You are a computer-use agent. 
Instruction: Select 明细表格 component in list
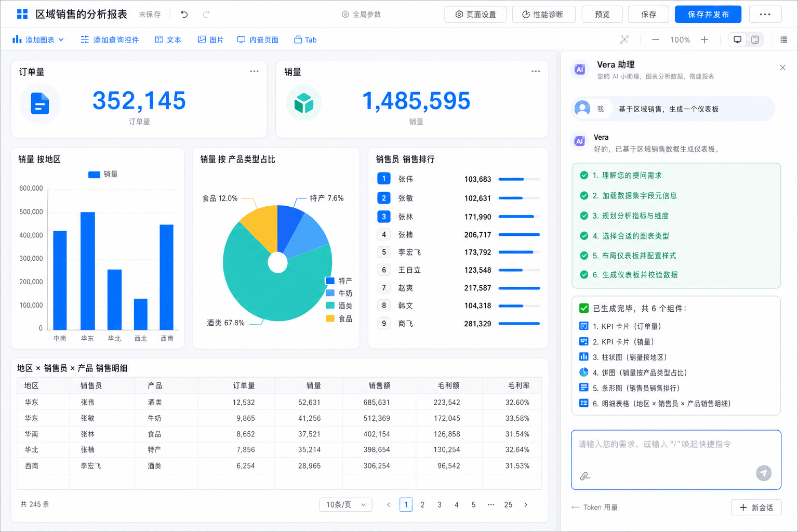[655, 403]
